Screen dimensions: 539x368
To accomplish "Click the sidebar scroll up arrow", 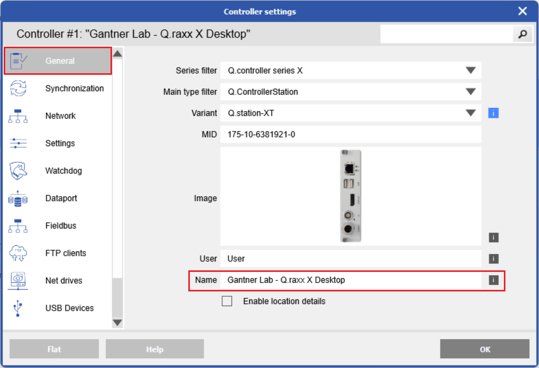I will point(118,54).
